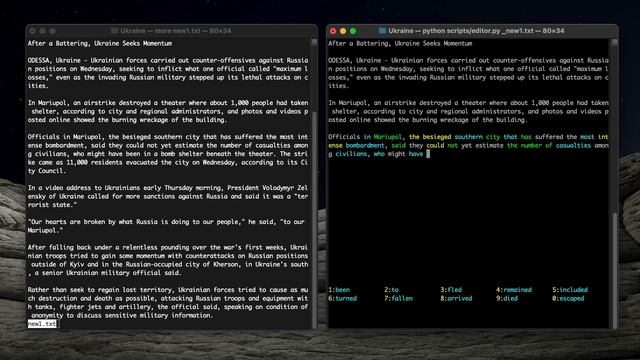
Task: Select suggestion '9:died'
Action: [507, 298]
